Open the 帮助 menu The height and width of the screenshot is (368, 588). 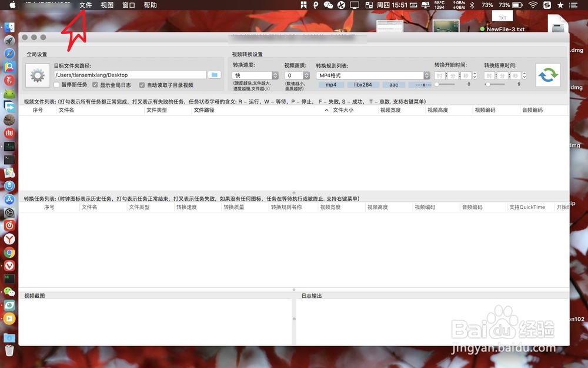pos(150,5)
